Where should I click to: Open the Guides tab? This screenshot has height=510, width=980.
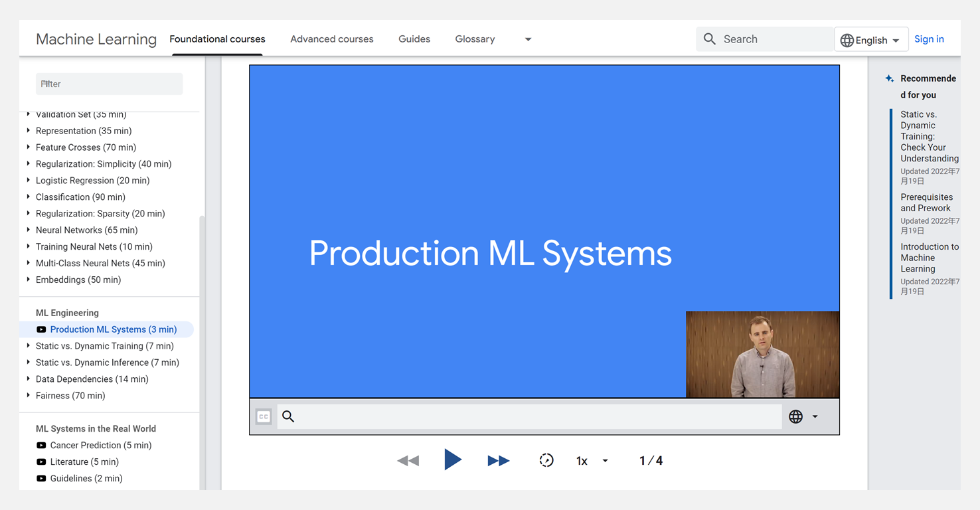(414, 39)
